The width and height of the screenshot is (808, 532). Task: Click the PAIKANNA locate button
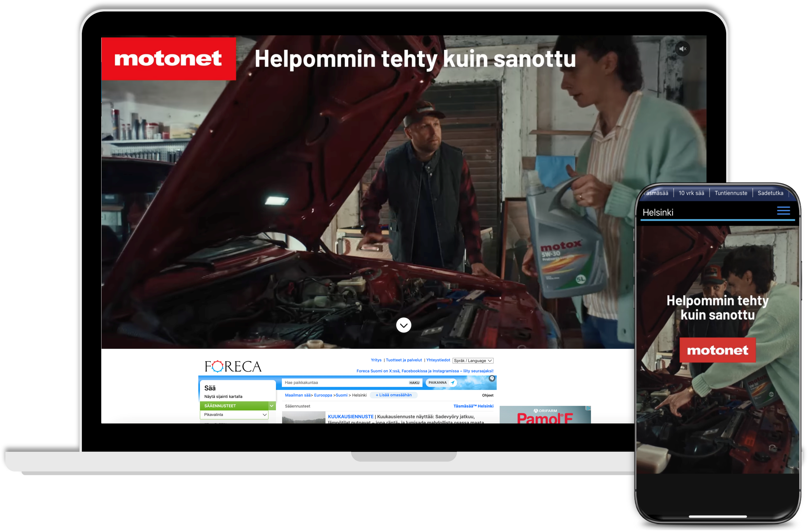pyautogui.click(x=441, y=383)
